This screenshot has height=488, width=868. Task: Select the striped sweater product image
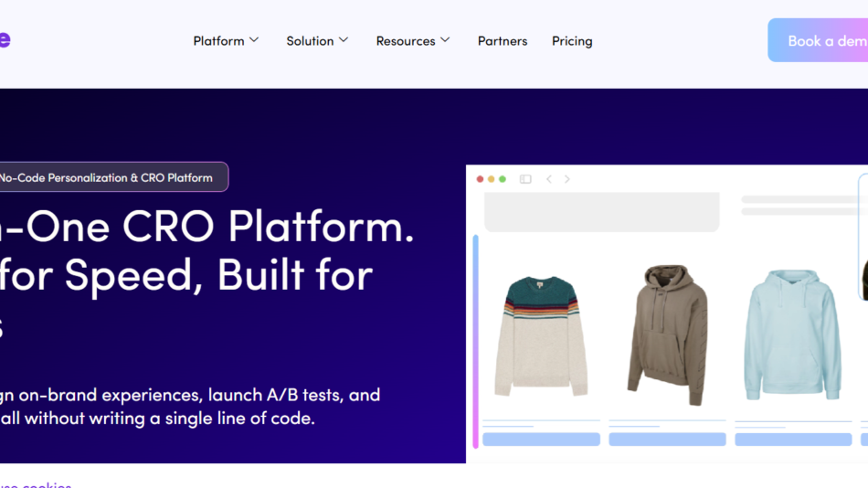(541, 336)
